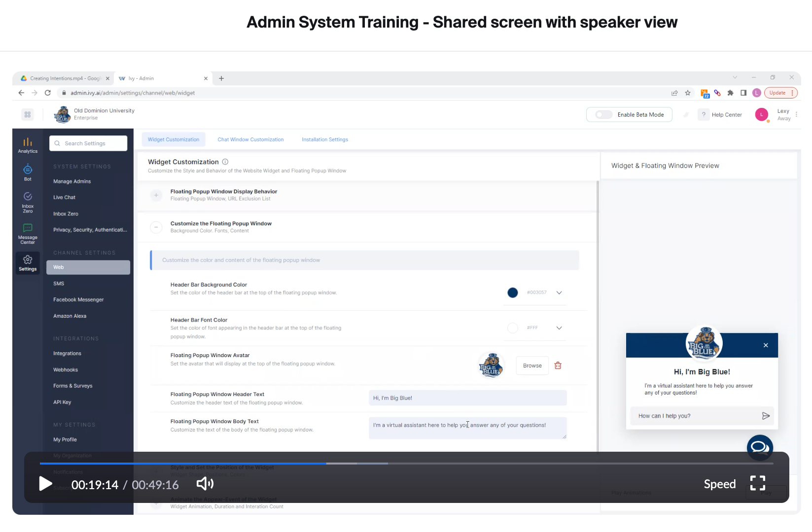Click the Old Dominion University logo

62,114
